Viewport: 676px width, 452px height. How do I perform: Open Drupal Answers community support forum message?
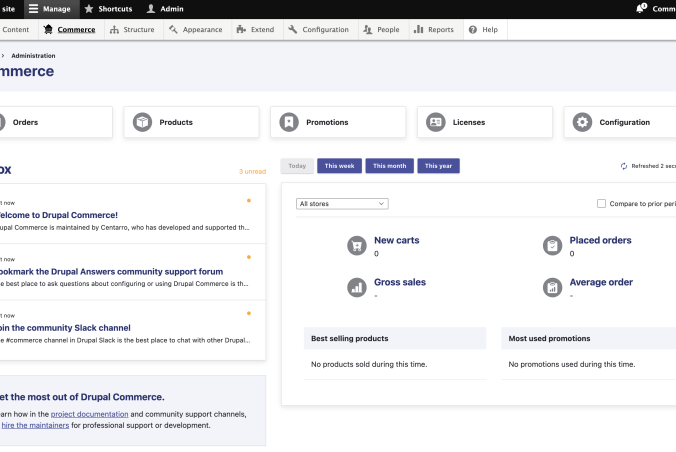click(x=111, y=271)
